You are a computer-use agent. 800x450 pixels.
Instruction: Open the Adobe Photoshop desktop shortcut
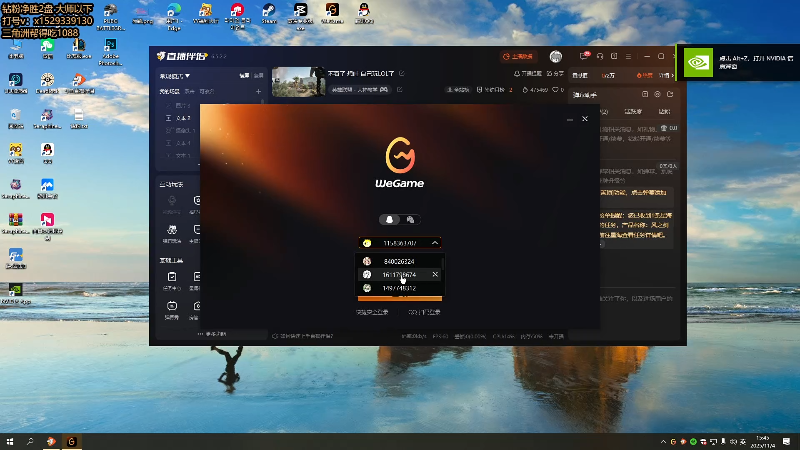pyautogui.click(x=110, y=52)
